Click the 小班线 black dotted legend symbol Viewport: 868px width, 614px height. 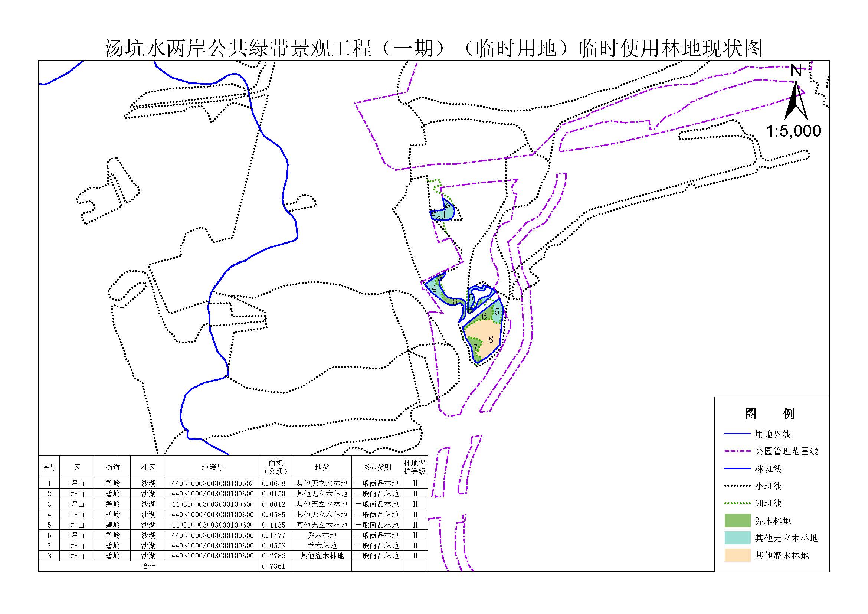[x=737, y=486]
